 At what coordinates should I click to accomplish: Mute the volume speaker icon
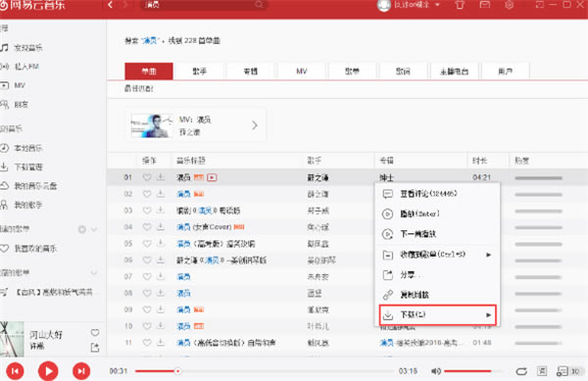436,371
